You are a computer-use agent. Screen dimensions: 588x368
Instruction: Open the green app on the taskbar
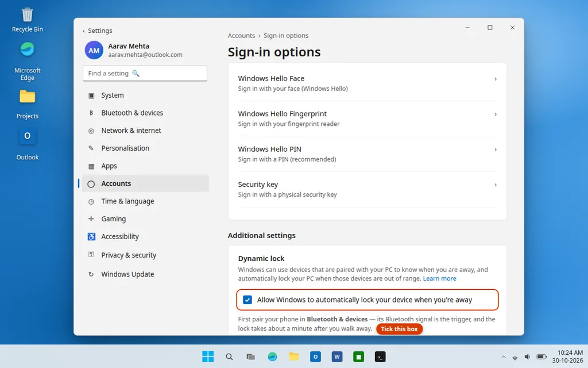(x=358, y=356)
